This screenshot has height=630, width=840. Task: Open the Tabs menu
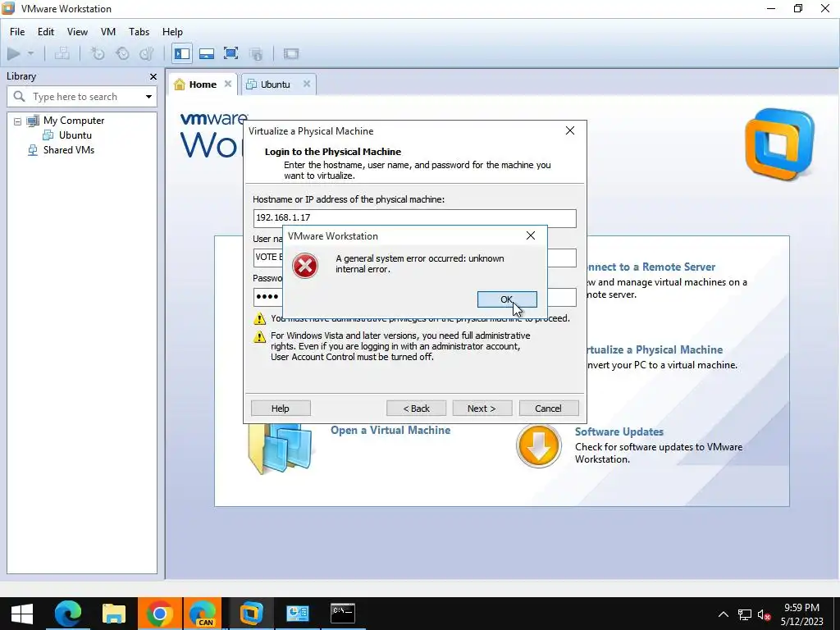click(x=139, y=32)
